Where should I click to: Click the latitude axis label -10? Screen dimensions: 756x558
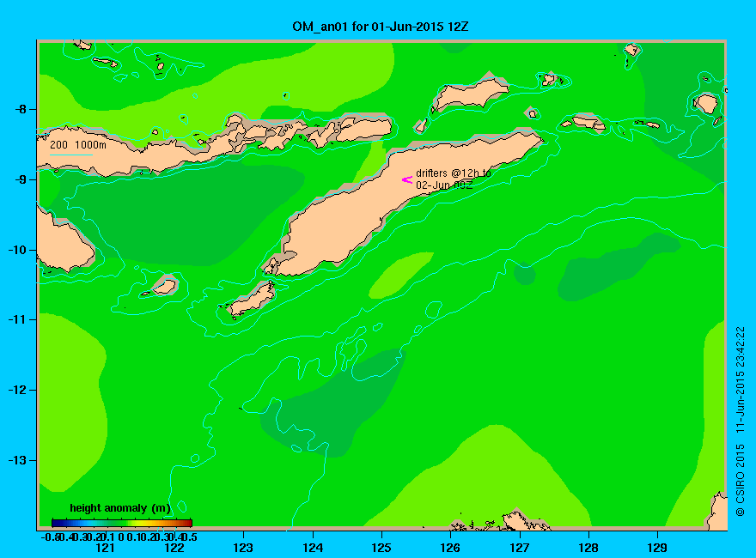tap(17, 250)
